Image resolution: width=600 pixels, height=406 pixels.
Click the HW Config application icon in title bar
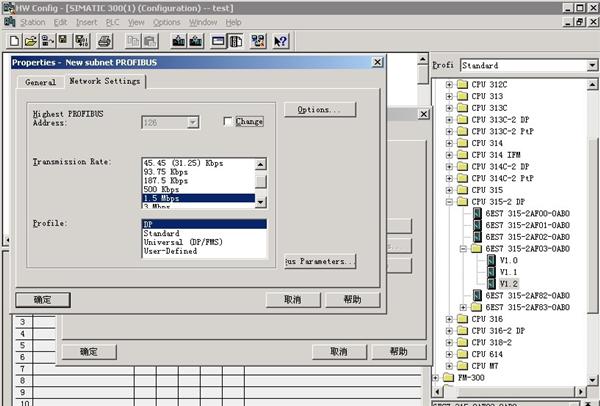tap(8, 8)
